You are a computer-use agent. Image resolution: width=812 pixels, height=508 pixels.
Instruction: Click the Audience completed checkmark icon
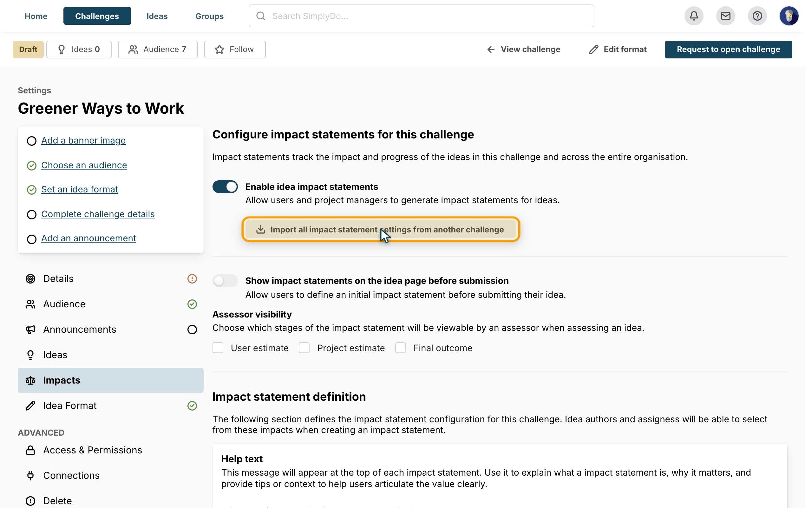192,304
